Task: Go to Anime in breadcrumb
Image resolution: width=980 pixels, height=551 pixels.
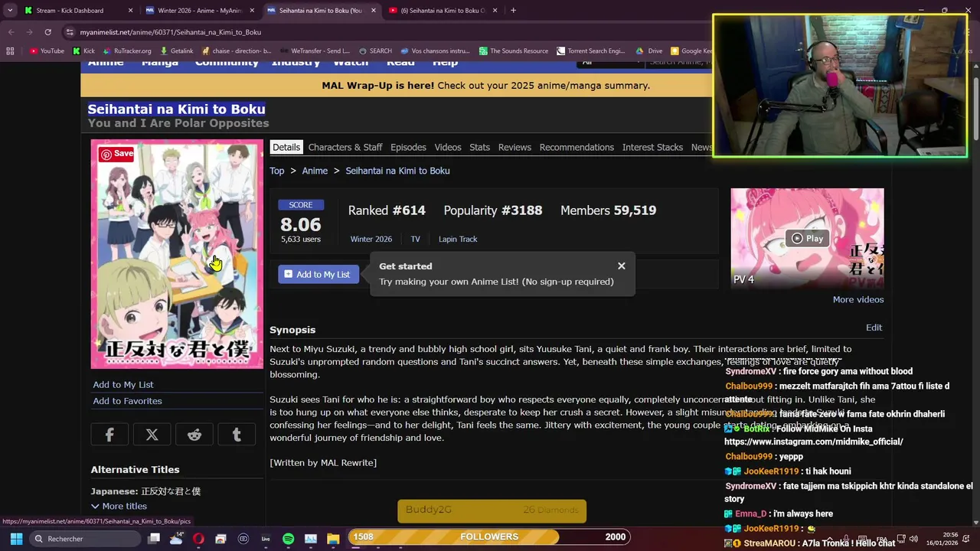Action: click(x=315, y=171)
